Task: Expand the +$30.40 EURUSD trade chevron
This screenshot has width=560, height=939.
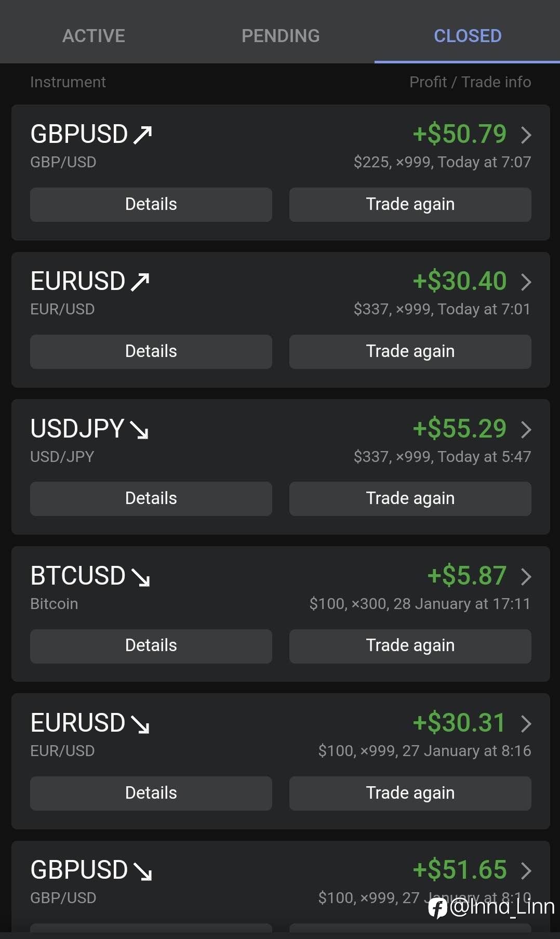Action: click(x=526, y=282)
